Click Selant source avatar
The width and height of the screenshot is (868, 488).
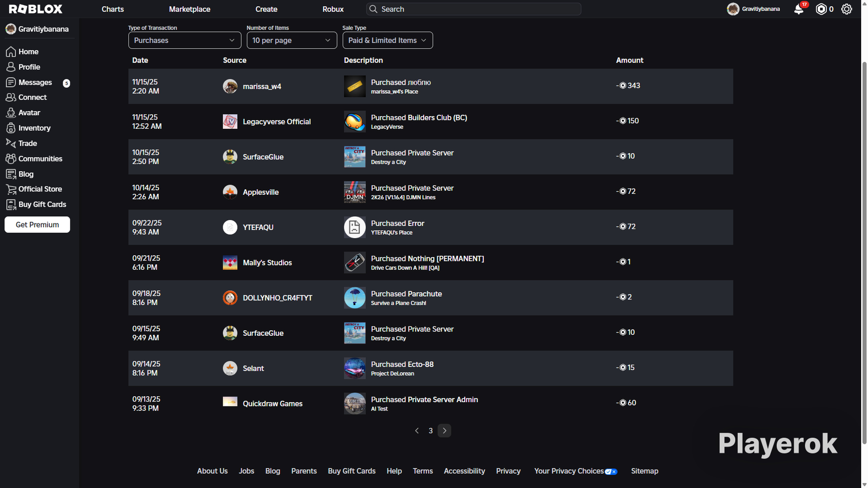[x=230, y=368]
